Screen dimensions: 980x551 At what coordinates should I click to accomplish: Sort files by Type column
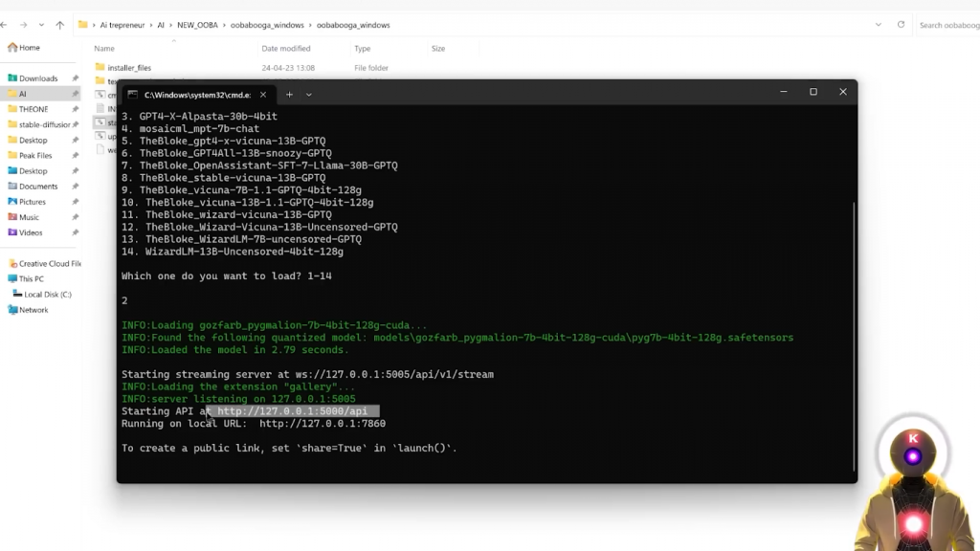pyautogui.click(x=363, y=48)
